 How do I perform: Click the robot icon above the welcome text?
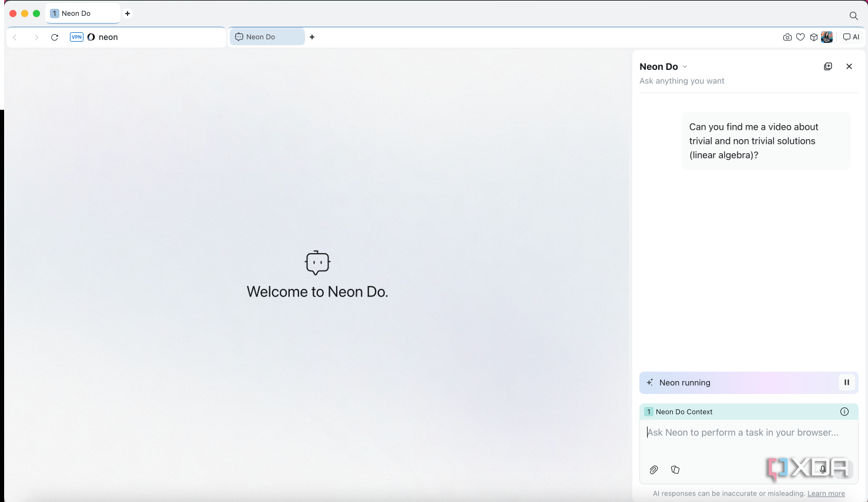tap(317, 262)
